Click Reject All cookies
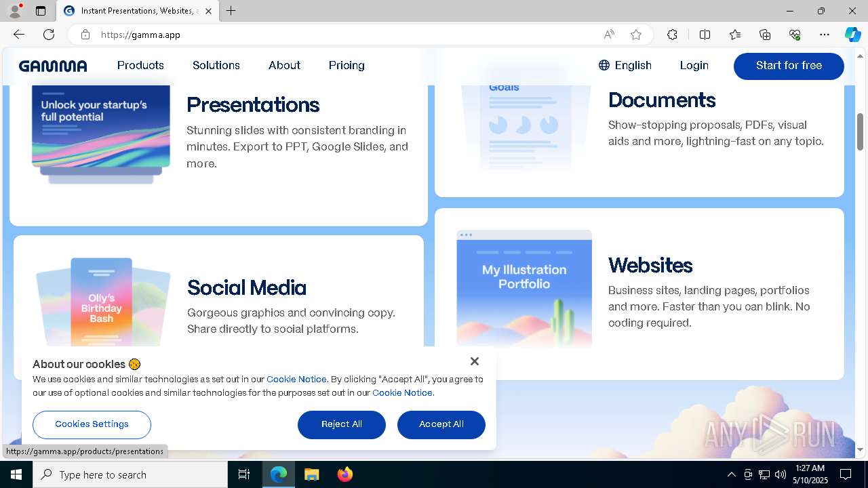Viewport: 868px width, 488px height. [342, 424]
